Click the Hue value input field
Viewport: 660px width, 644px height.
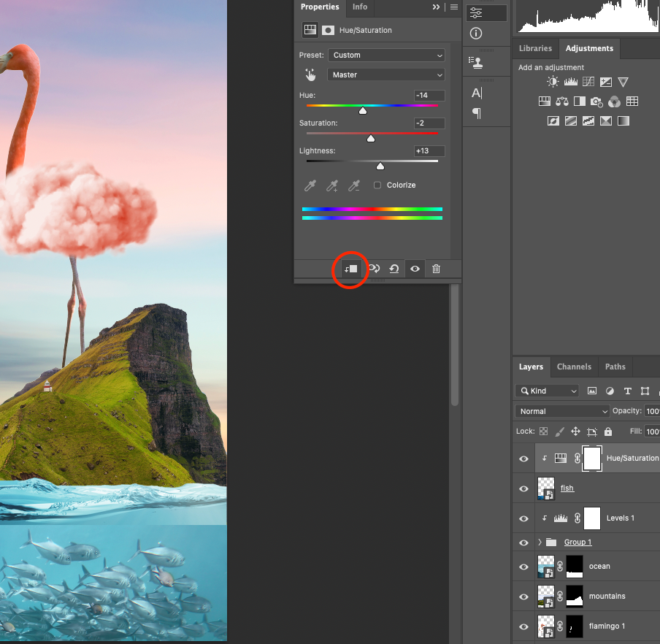[429, 96]
